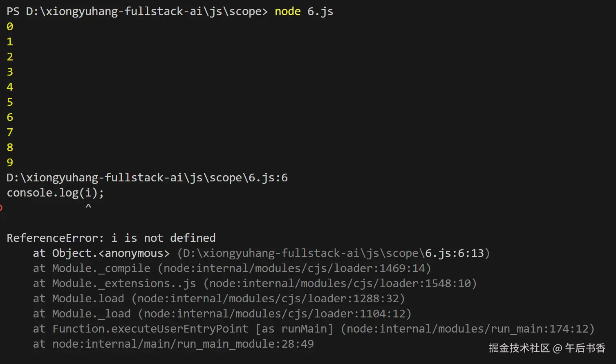This screenshot has width=616, height=364.
Task: Click the console.log(i); source line
Action: [x=55, y=193]
